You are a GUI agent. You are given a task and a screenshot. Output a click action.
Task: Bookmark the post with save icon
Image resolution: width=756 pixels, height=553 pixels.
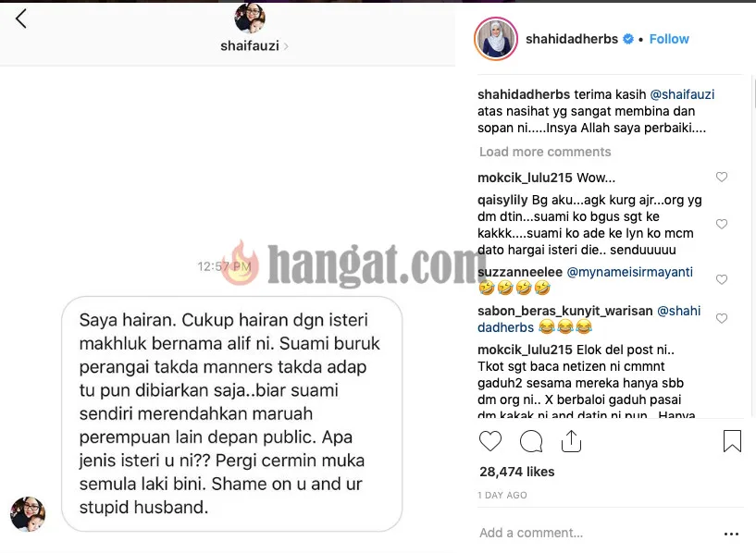tap(732, 441)
